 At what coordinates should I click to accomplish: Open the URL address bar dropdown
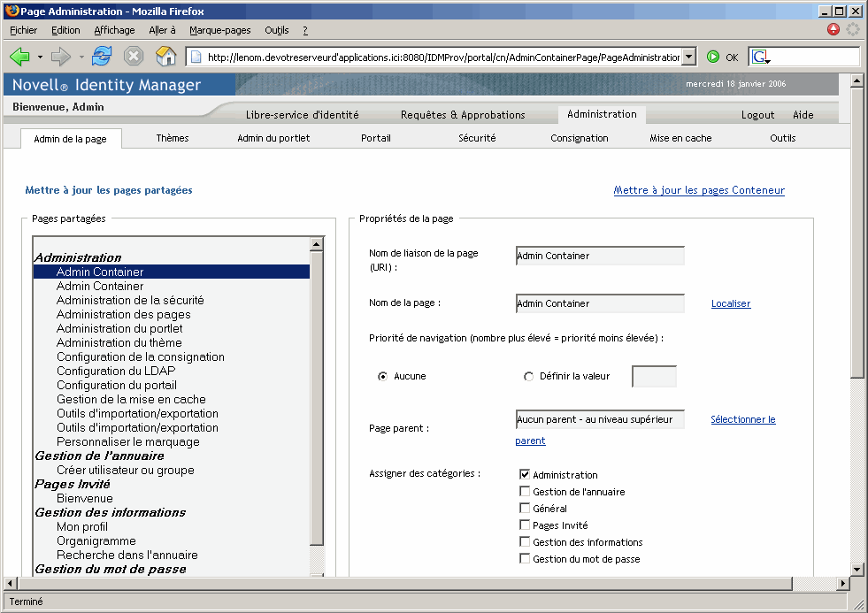[x=689, y=57]
